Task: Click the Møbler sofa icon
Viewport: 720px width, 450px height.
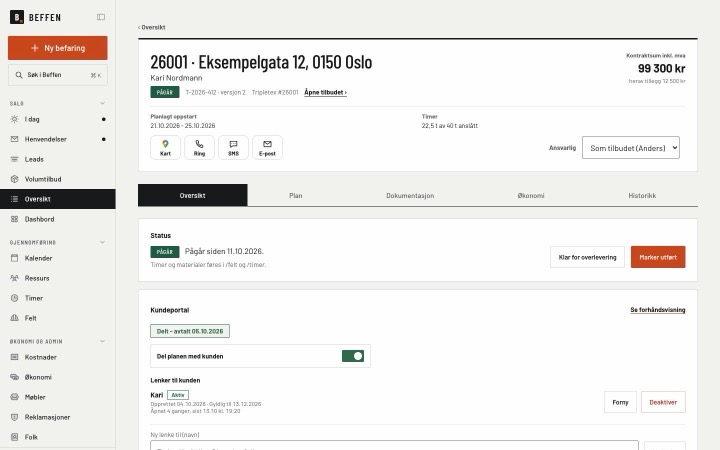Action: 15,397
